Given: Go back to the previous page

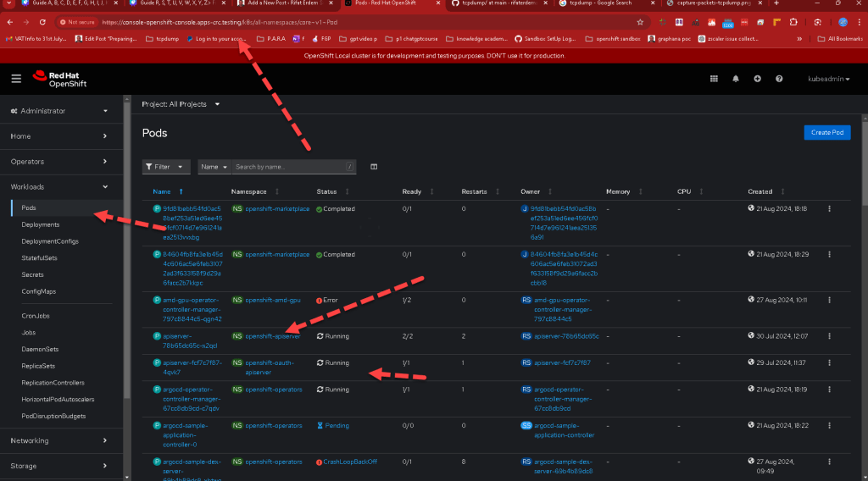Looking at the screenshot, I should pyautogui.click(x=10, y=22).
